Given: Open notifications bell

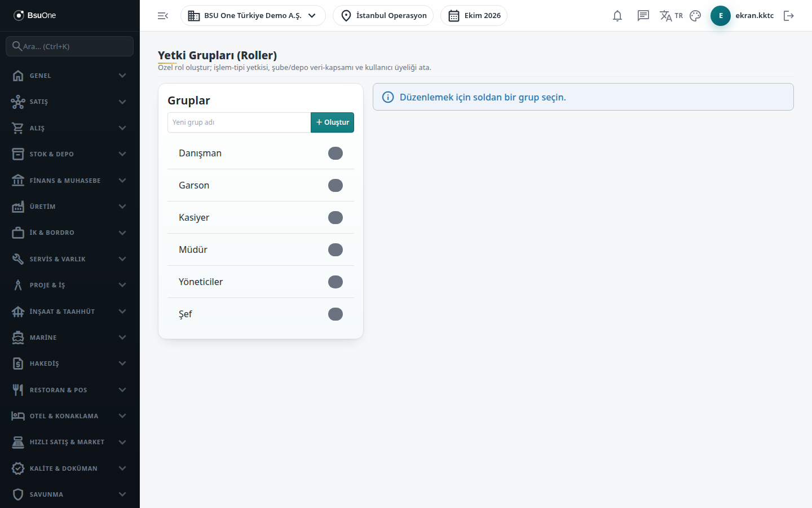Looking at the screenshot, I should (x=617, y=16).
